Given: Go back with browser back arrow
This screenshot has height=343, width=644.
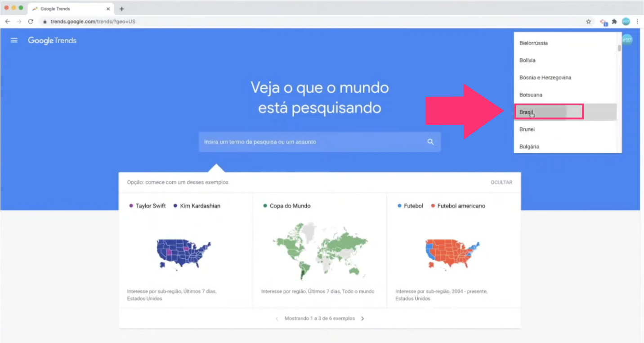Looking at the screenshot, I should pos(8,21).
